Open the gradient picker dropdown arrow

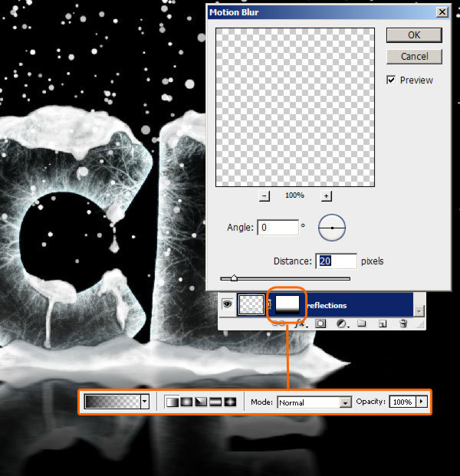pyautogui.click(x=145, y=402)
